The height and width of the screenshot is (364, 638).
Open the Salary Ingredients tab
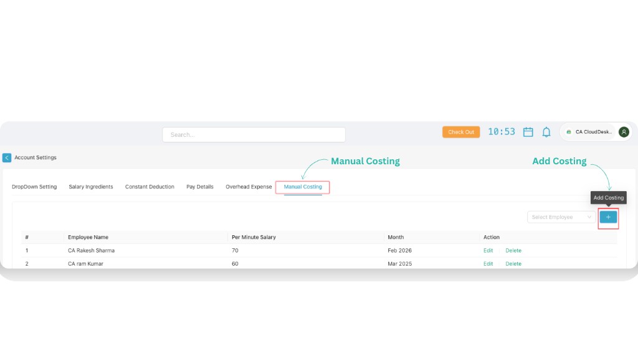point(90,186)
